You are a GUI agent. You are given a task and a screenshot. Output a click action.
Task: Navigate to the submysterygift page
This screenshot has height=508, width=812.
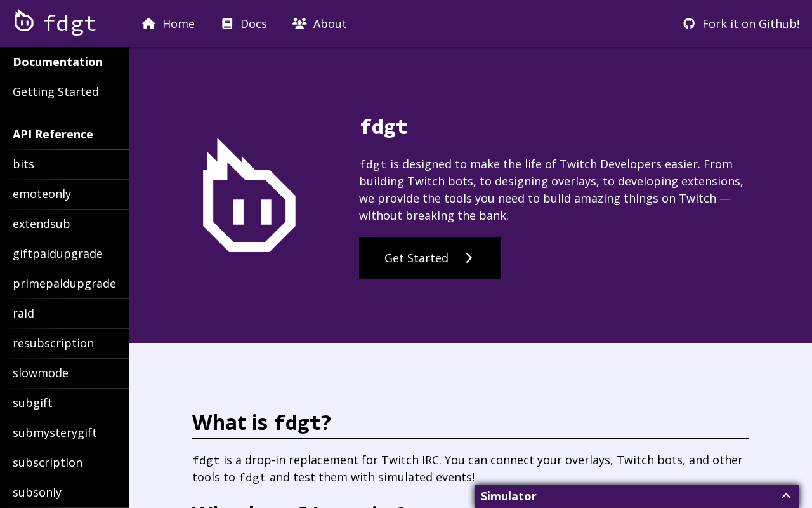coord(55,432)
